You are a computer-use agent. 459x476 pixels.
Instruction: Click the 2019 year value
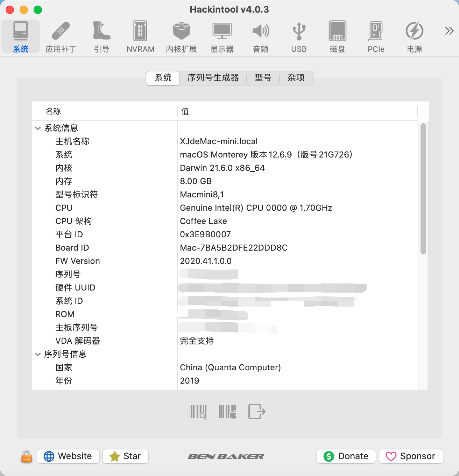(x=189, y=381)
